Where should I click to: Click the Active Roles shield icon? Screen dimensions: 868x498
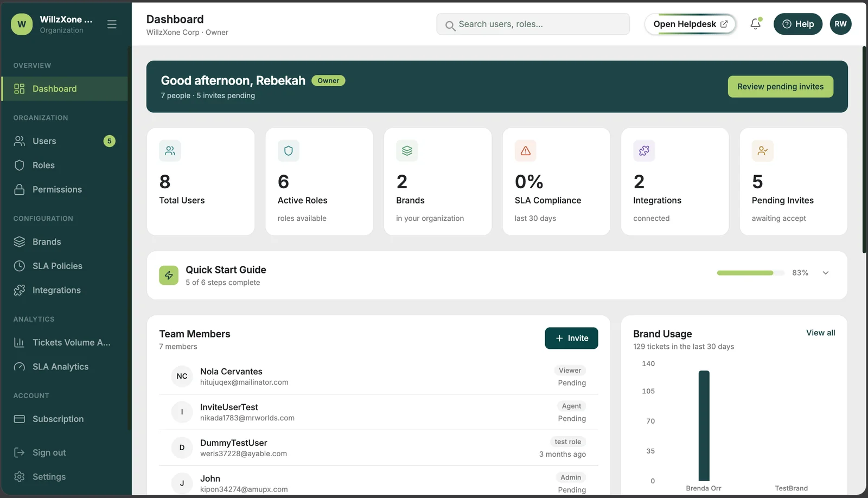pyautogui.click(x=289, y=151)
